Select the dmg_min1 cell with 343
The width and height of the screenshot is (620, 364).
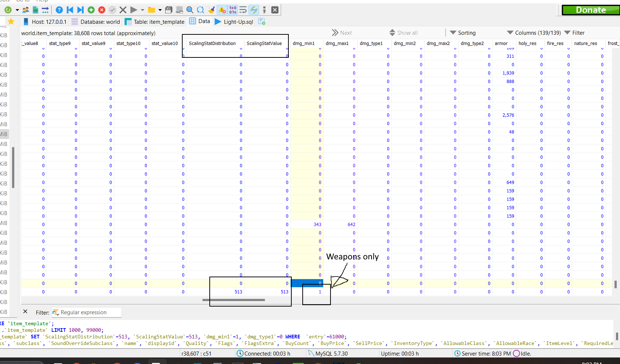pos(307,225)
